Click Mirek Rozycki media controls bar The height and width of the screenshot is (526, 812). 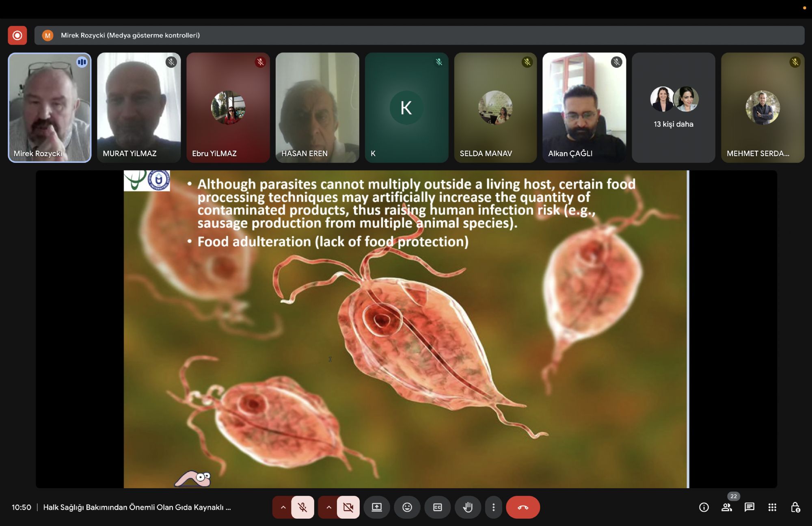419,35
